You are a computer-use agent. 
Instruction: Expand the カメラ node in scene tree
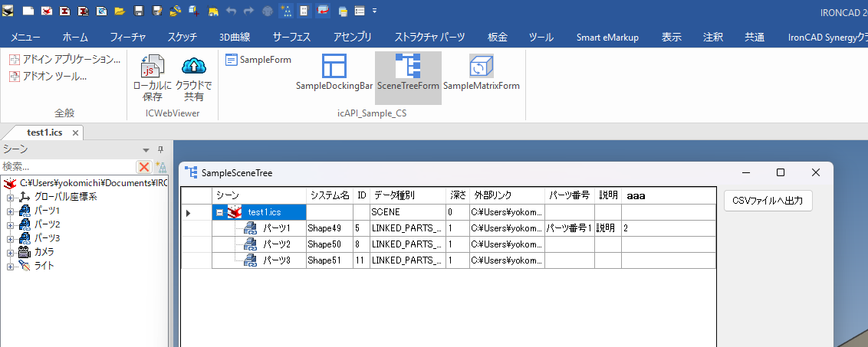tap(11, 252)
